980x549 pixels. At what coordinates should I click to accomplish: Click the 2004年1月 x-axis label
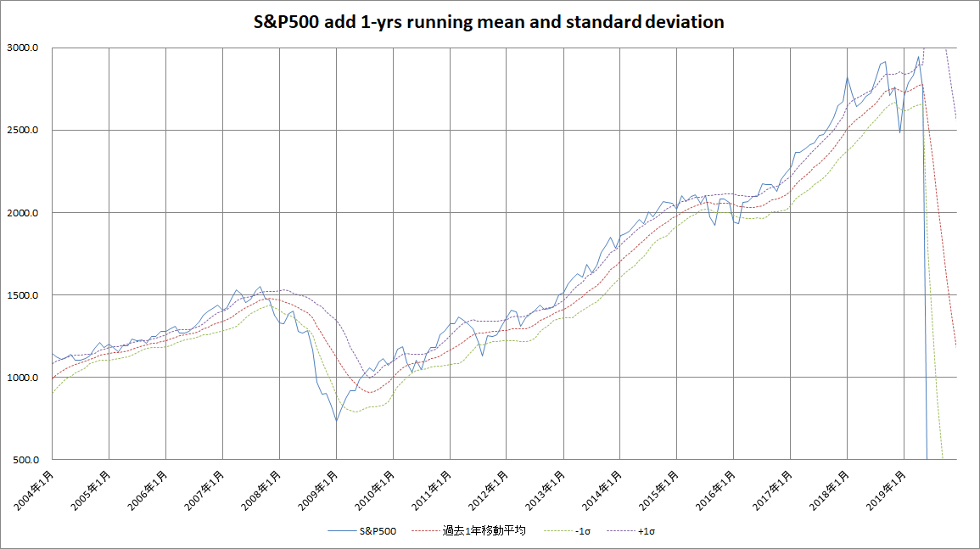(x=35, y=490)
